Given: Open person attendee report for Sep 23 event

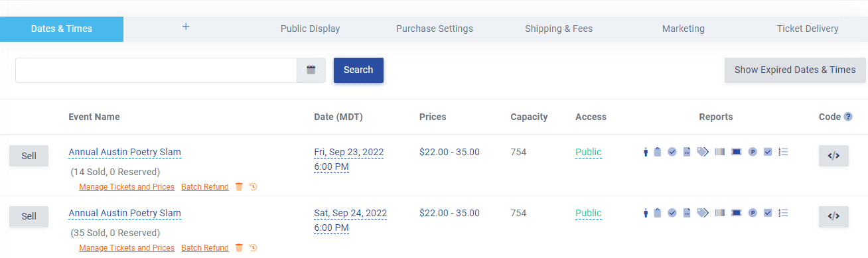Looking at the screenshot, I should point(646,152).
